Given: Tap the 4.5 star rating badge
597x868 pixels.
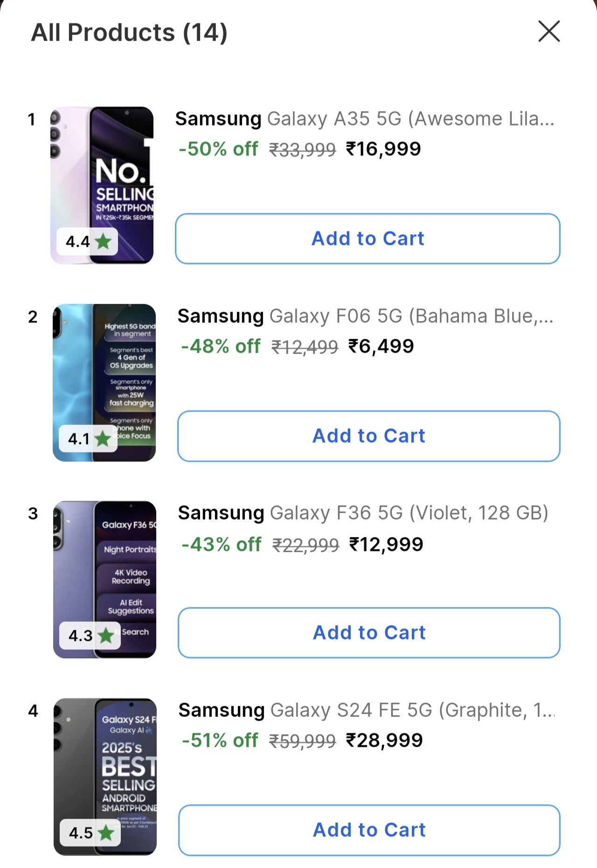Looking at the screenshot, I should 90,833.
